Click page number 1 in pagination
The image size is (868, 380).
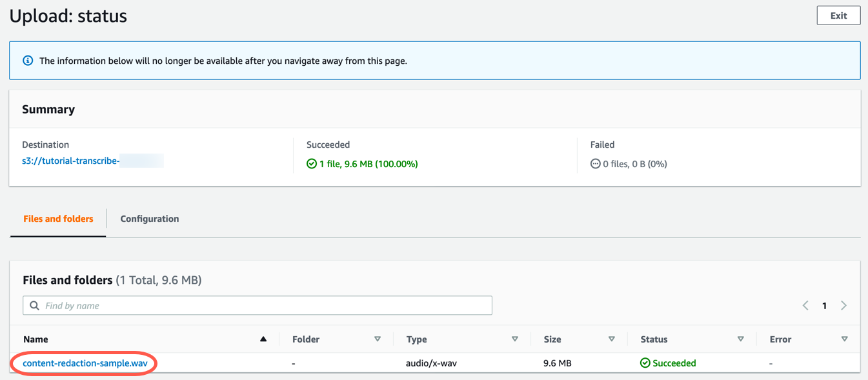[x=824, y=305]
